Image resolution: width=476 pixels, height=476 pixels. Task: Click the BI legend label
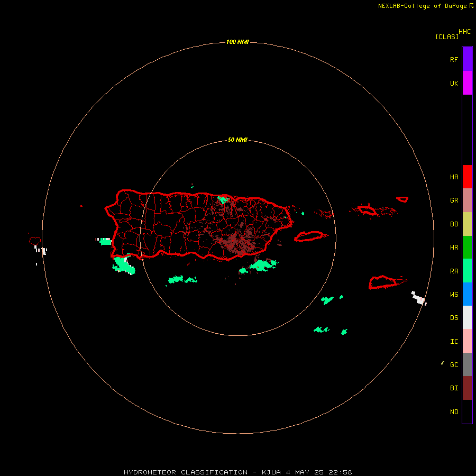[454, 388]
